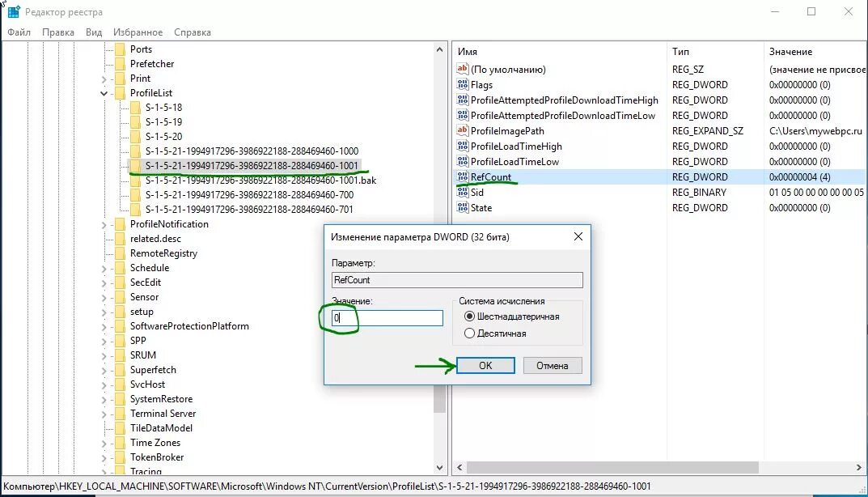Click the ProfileImagePath string value icon

tap(462, 131)
